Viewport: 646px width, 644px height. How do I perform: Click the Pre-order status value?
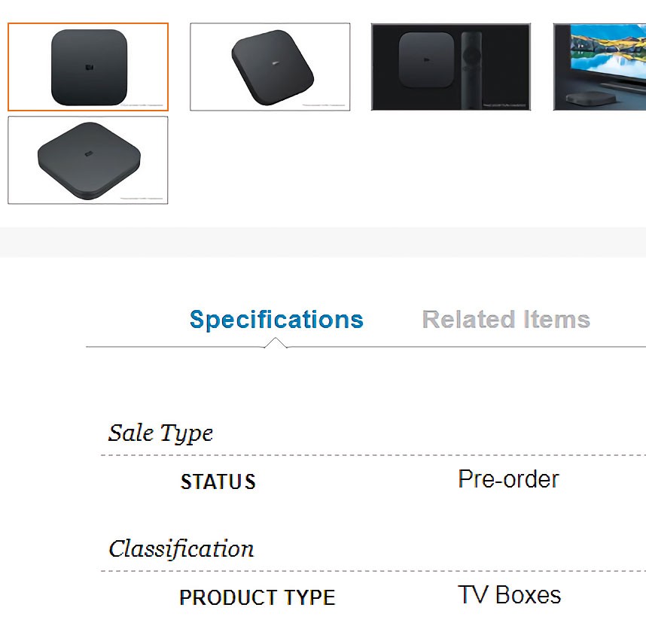pyautogui.click(x=508, y=479)
